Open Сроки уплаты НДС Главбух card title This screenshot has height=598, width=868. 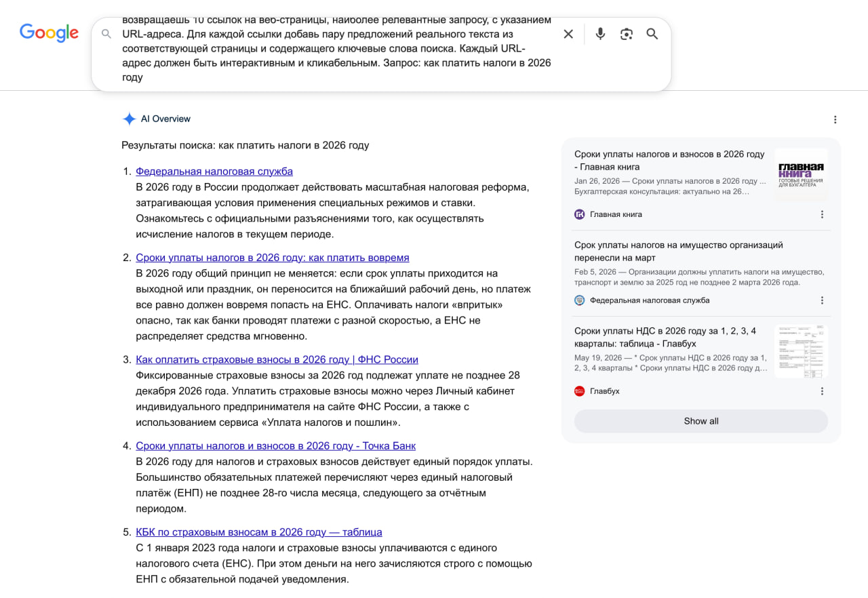coord(665,337)
